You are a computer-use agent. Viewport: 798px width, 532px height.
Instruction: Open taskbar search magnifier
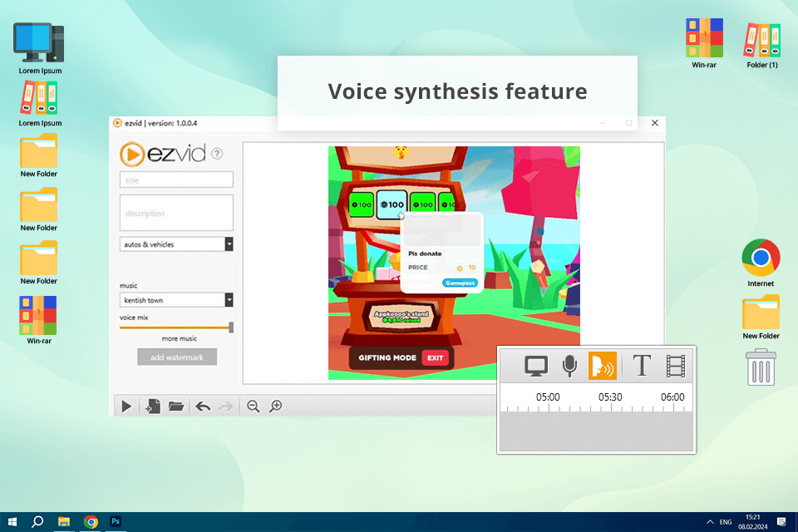click(37, 522)
